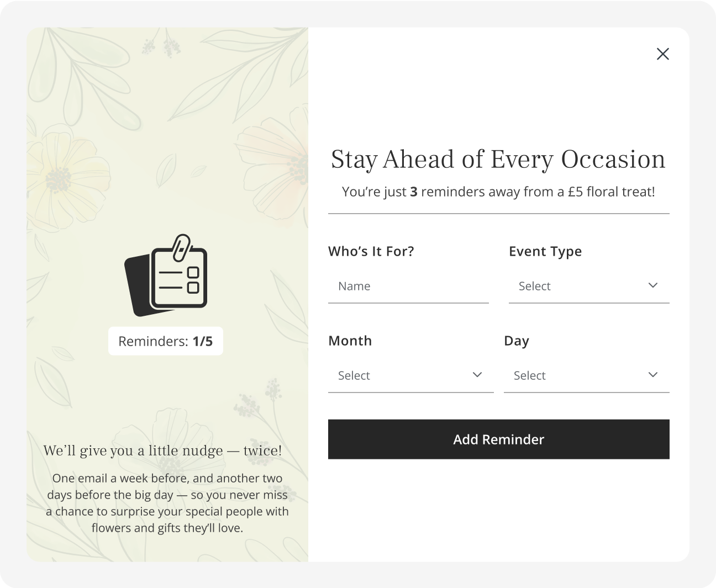
Task: Click the "Event Type" field label
Action: pos(545,251)
